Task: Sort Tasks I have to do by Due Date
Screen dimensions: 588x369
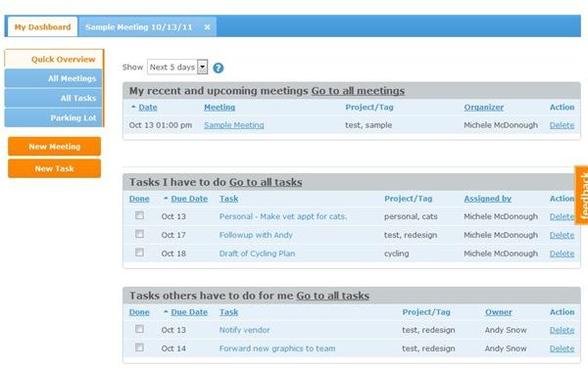Action: tap(189, 199)
